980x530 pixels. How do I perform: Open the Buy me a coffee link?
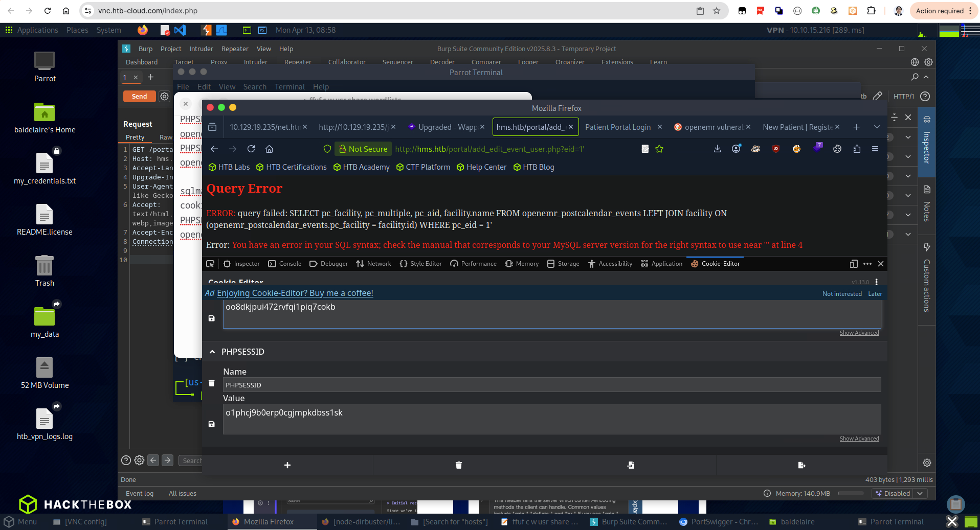click(x=295, y=293)
